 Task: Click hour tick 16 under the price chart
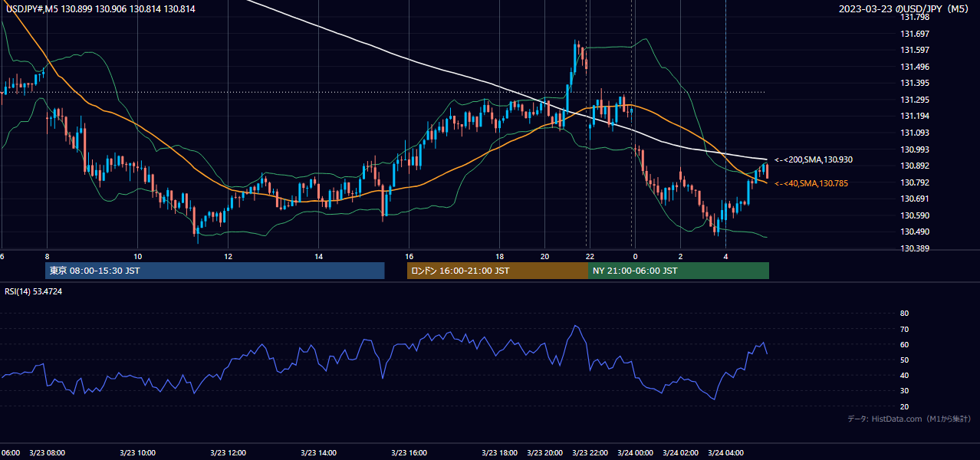(x=409, y=256)
